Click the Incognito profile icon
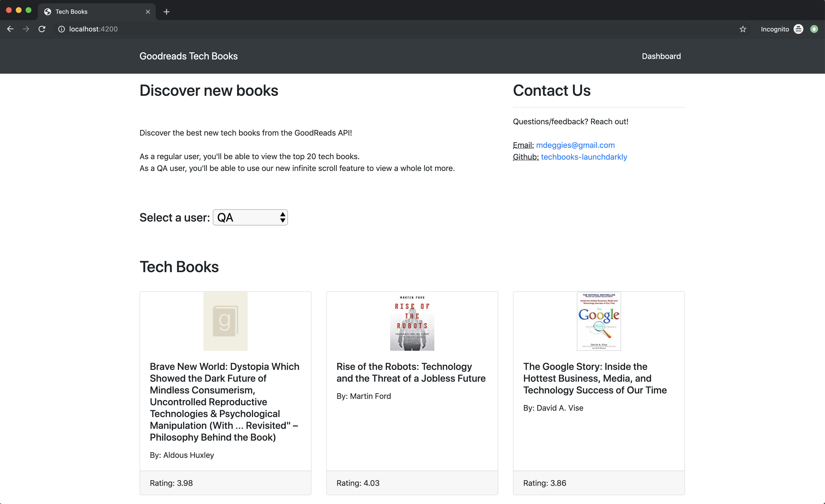Image resolution: width=825 pixels, height=504 pixels. 798,29
